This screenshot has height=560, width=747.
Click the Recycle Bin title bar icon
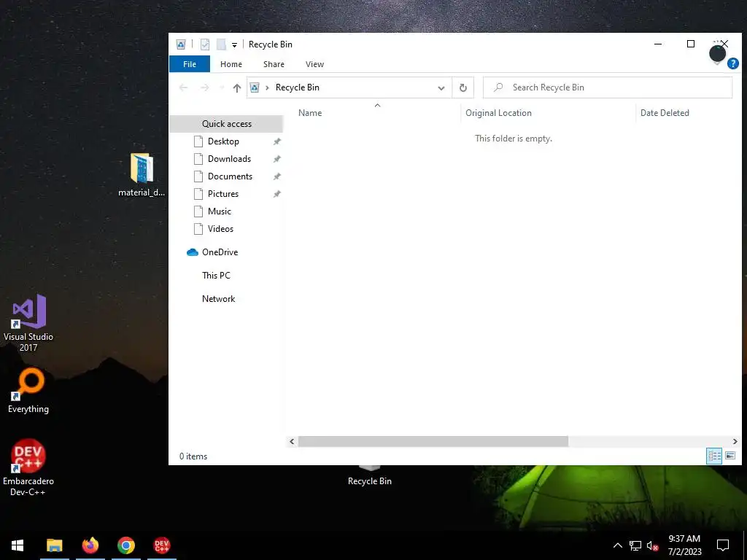[x=181, y=44]
